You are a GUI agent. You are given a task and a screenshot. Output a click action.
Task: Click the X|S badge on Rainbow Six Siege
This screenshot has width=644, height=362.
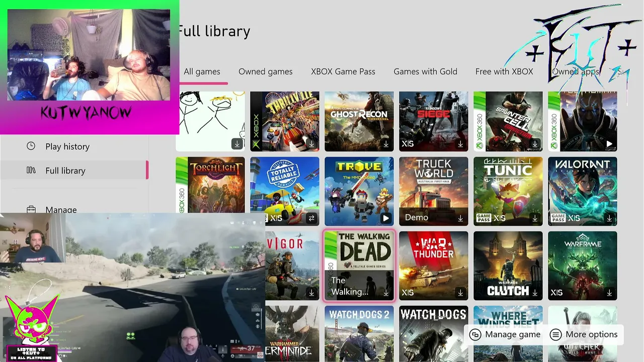pyautogui.click(x=408, y=144)
